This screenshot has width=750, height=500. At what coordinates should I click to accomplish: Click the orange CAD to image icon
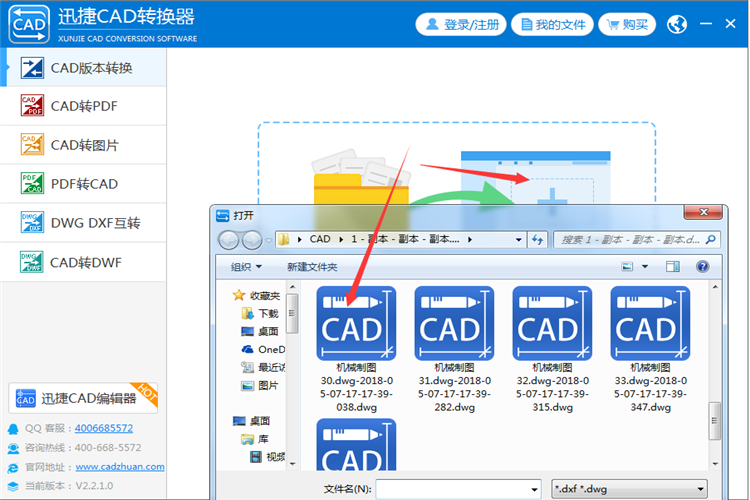[32, 144]
